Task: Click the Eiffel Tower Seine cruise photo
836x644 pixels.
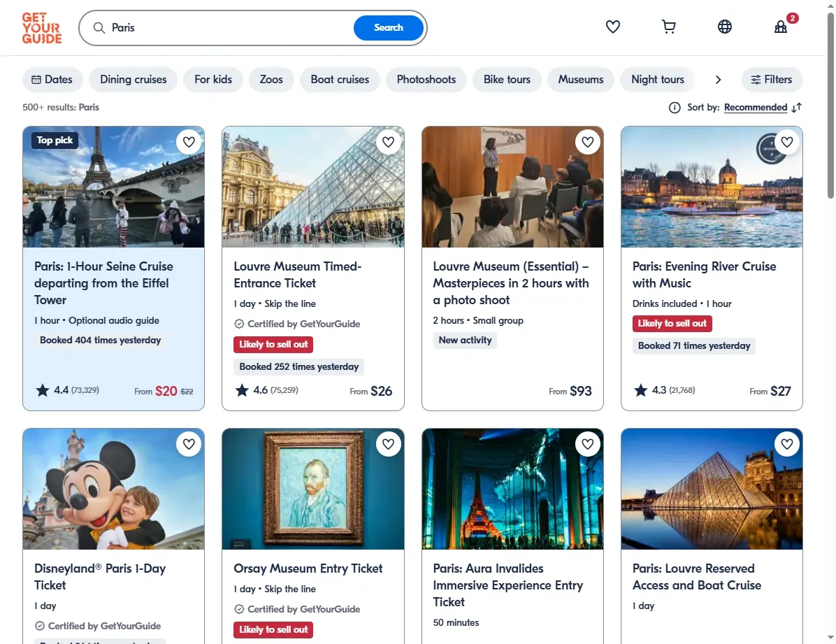Action: coord(113,187)
